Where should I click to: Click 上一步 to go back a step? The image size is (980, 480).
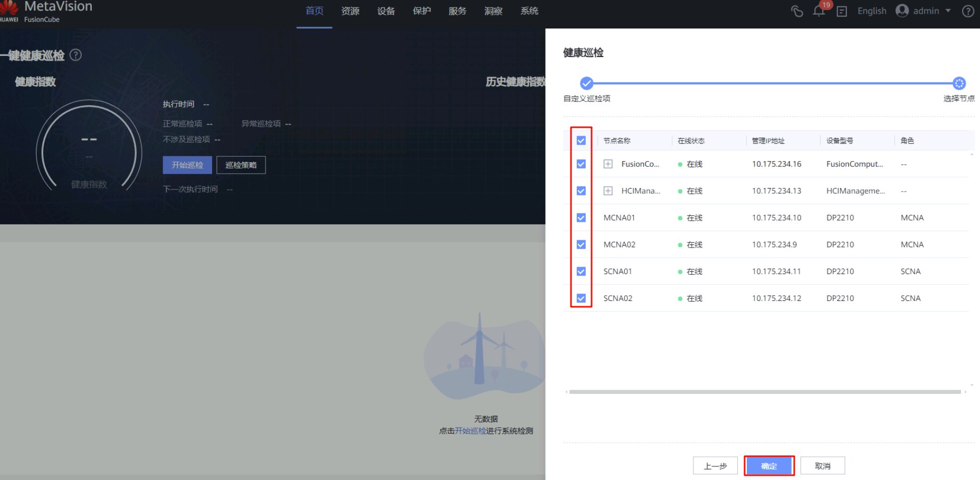click(x=715, y=466)
